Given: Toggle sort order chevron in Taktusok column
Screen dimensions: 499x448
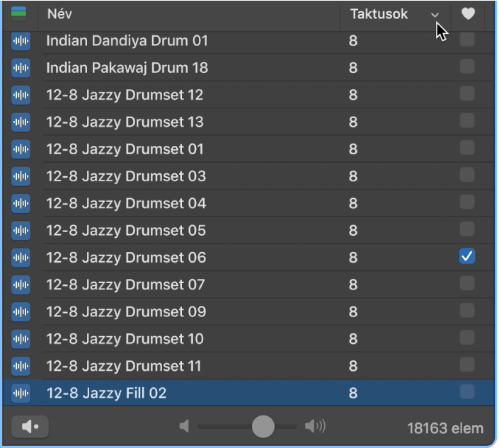Looking at the screenshot, I should (435, 15).
